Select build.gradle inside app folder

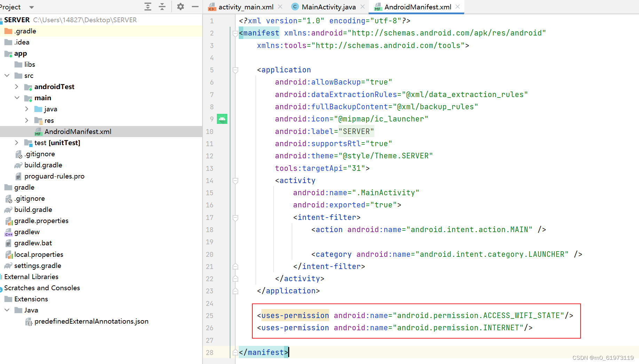[101, 165]
